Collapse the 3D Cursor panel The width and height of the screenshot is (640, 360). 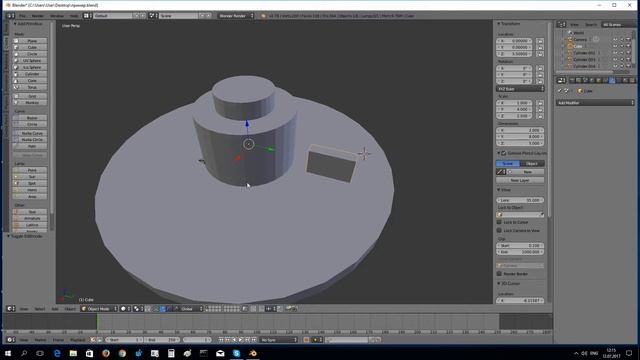(509, 283)
